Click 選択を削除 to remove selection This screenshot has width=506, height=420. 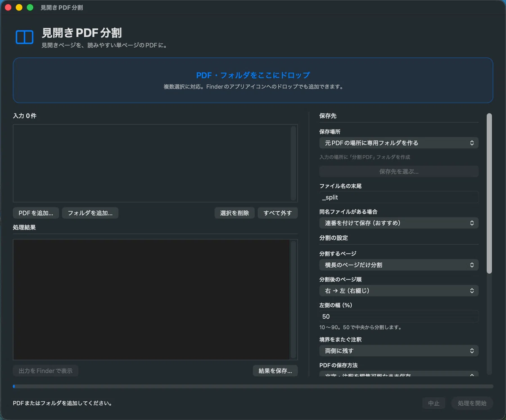234,213
